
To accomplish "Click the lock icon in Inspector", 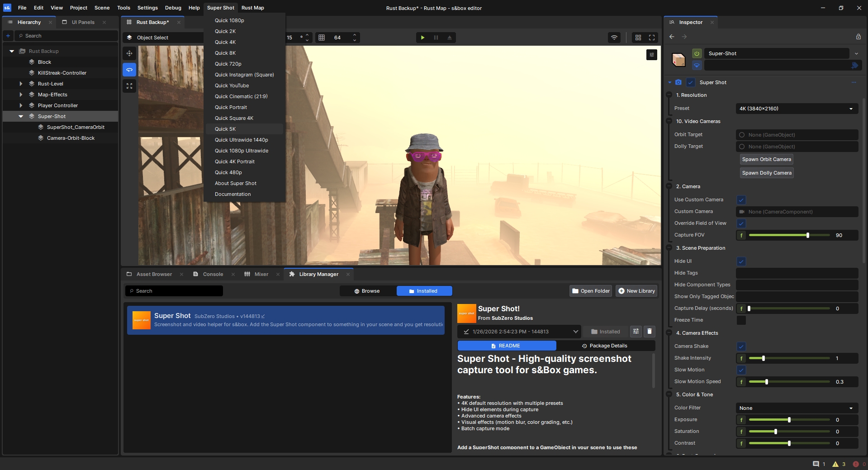I will pyautogui.click(x=858, y=37).
